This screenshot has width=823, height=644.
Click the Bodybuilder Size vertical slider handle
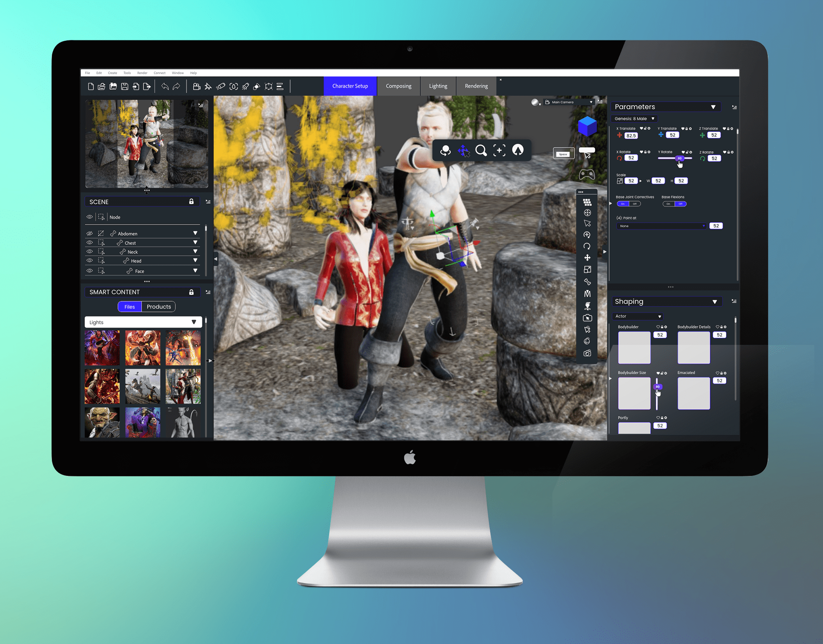pos(657,386)
